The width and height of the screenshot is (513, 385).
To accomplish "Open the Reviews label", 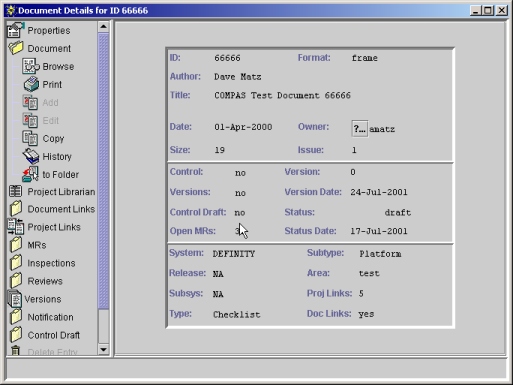I will click(45, 281).
